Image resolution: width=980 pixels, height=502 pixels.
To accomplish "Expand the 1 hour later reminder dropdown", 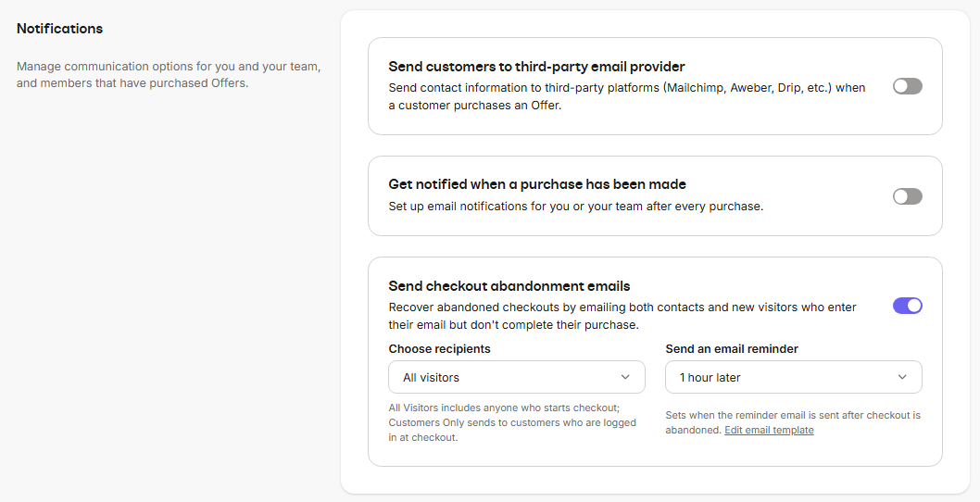I will point(793,377).
